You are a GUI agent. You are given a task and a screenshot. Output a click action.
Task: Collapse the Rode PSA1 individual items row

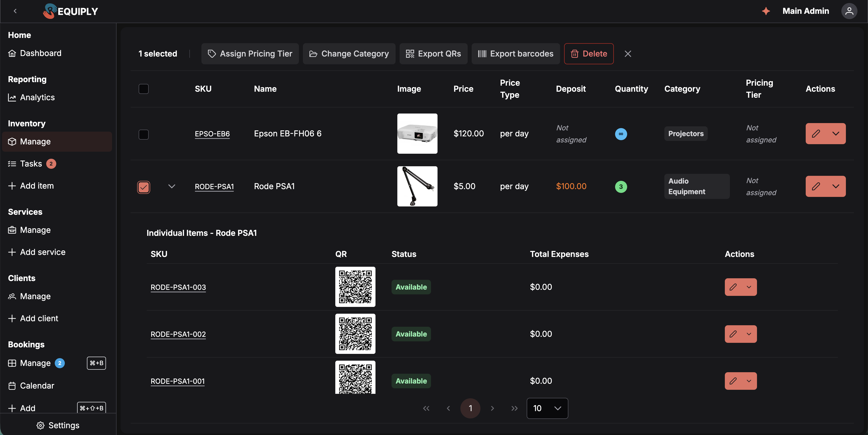tap(172, 186)
